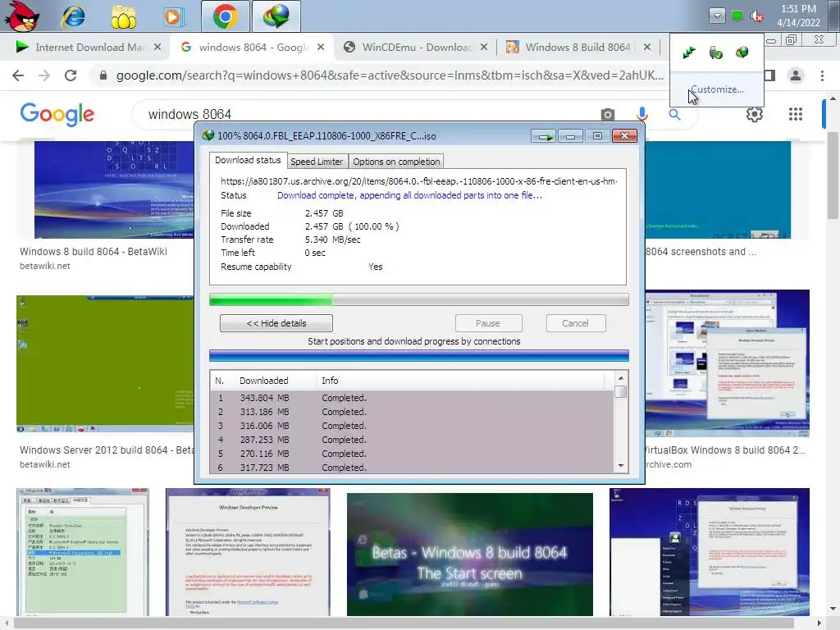Expand the hidden tray icons arrow

717,16
